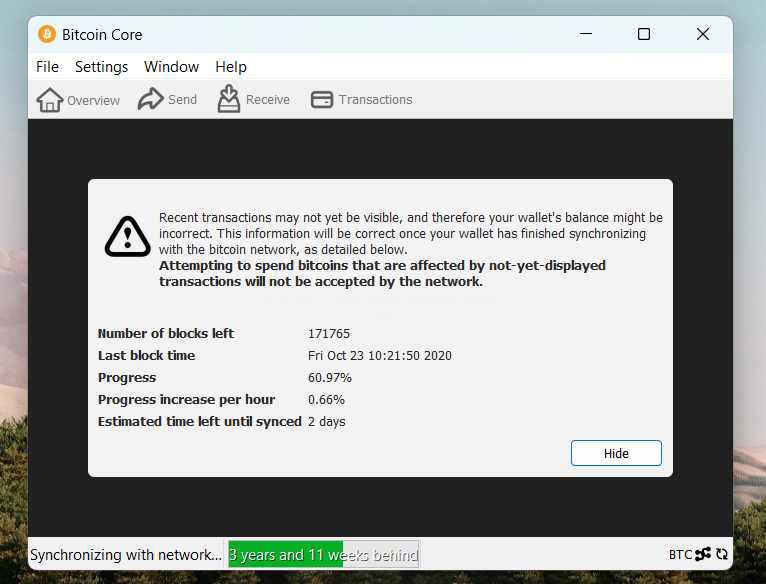Click 'Progress increase per hour' label

(x=186, y=399)
